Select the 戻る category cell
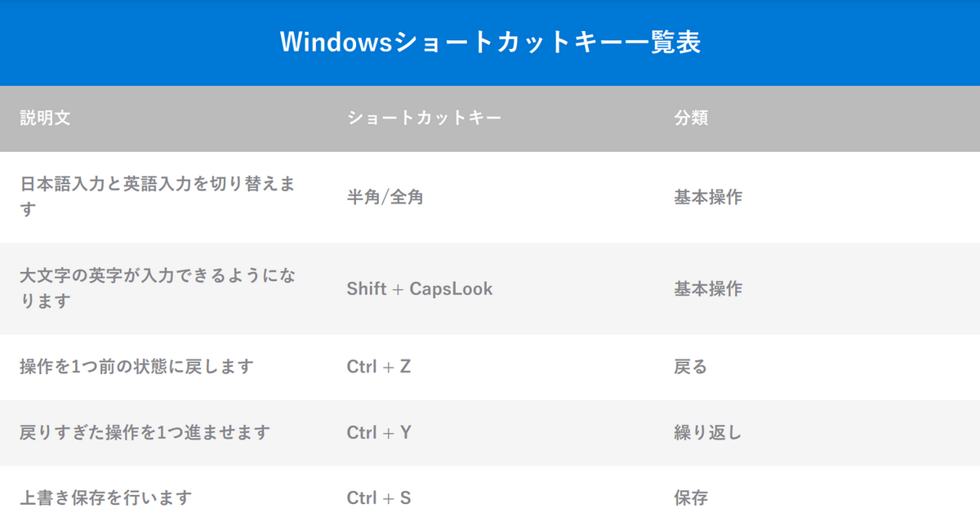 point(690,367)
